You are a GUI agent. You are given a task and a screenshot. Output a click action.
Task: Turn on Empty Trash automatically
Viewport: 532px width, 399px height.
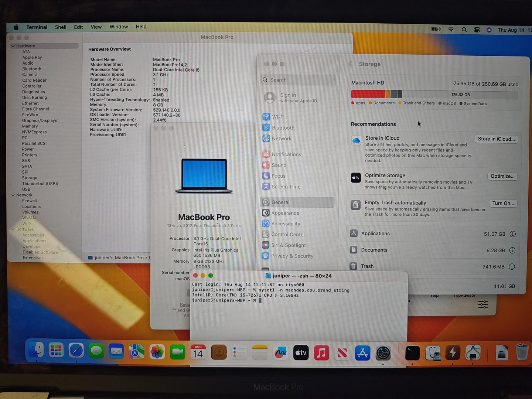503,204
